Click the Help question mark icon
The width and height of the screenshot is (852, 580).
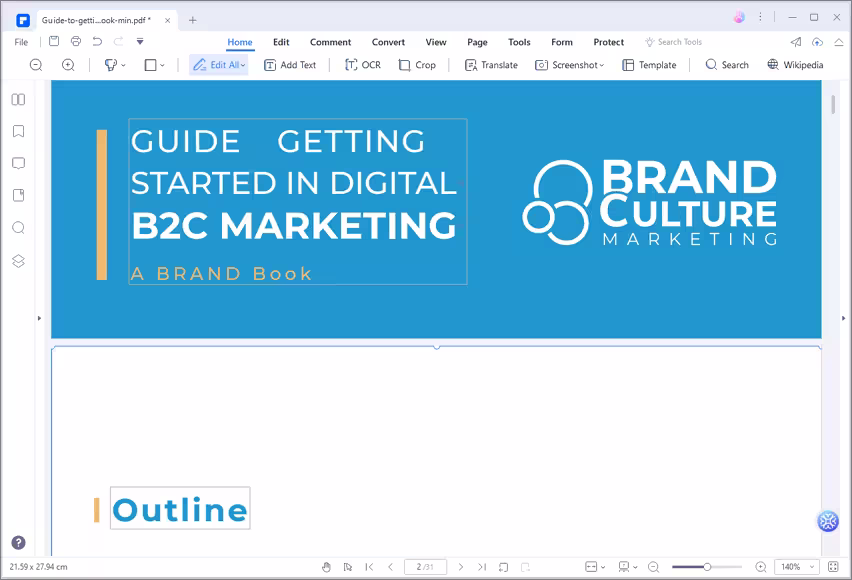(18, 542)
